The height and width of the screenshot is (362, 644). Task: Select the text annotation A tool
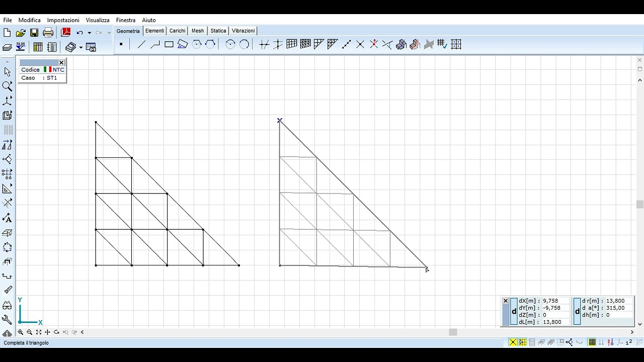click(x=7, y=218)
